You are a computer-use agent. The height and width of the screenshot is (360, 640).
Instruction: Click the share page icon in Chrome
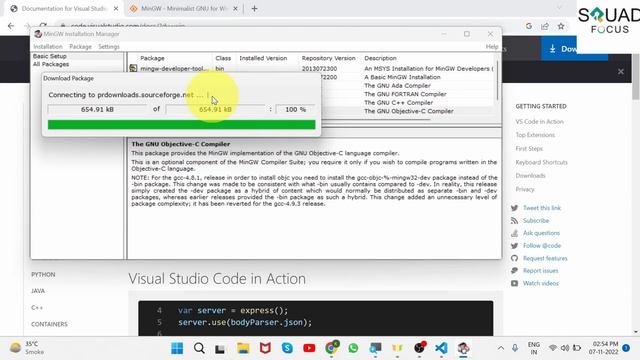point(545,26)
